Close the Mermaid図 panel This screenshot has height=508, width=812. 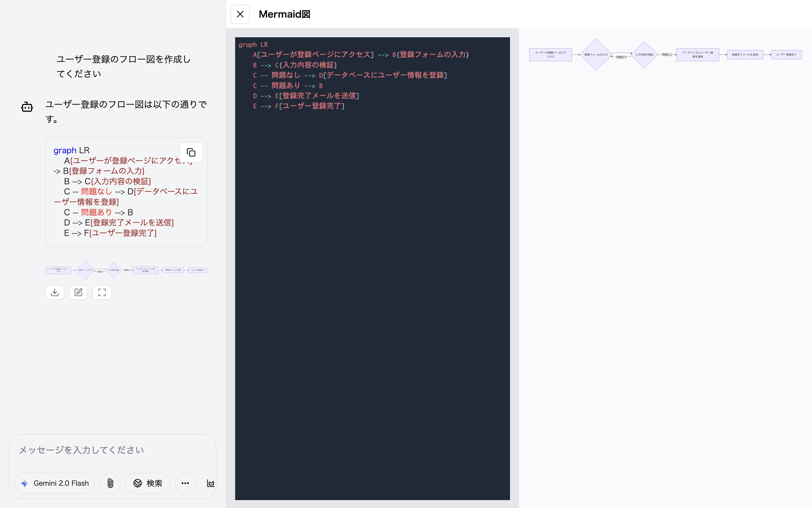[240, 14]
